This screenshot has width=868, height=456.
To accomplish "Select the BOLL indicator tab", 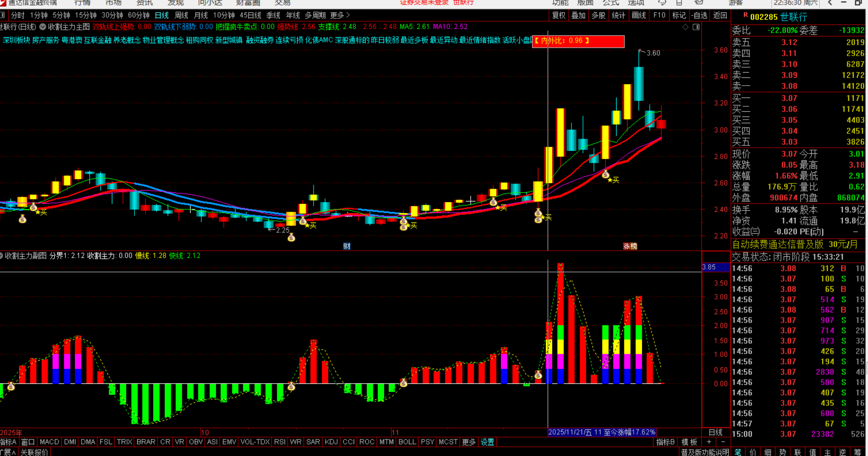I will 407,442.
